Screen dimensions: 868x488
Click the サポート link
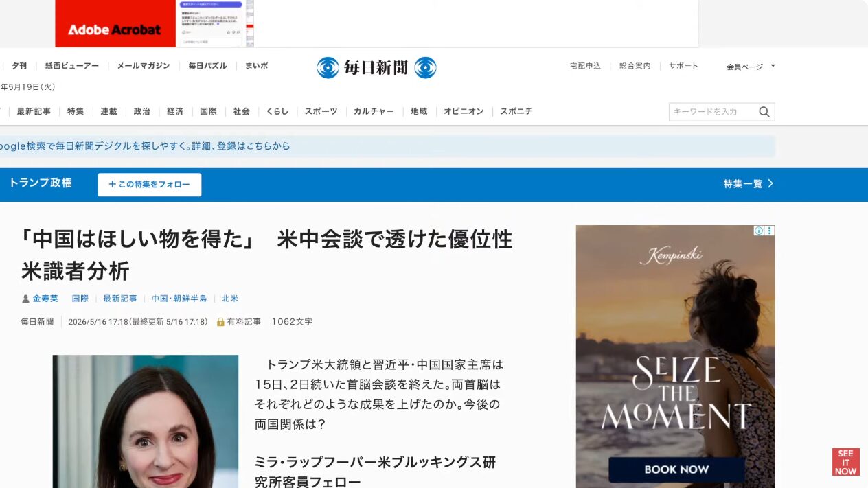click(x=683, y=66)
